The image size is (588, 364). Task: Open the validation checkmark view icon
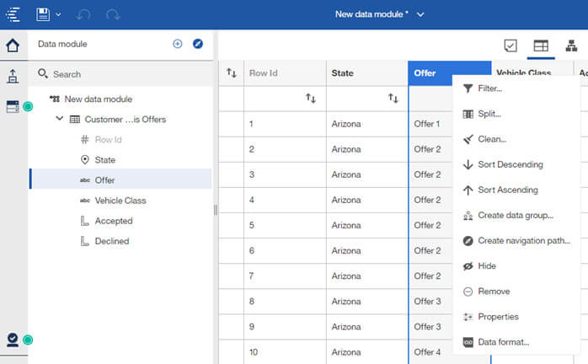click(x=510, y=45)
